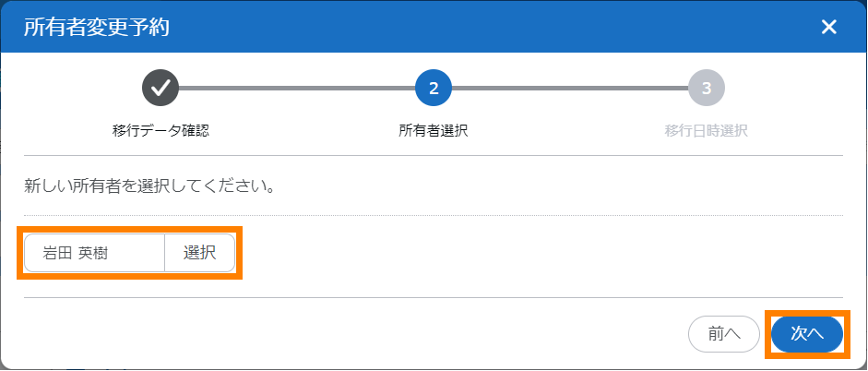Close the 所有者変更予約 dialog
This screenshot has width=868, height=371.
click(x=828, y=27)
